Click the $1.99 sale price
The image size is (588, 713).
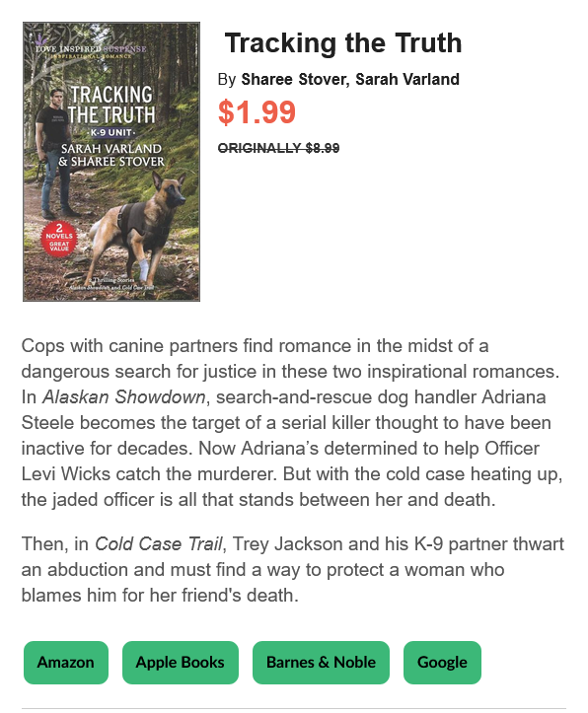pyautogui.click(x=257, y=111)
